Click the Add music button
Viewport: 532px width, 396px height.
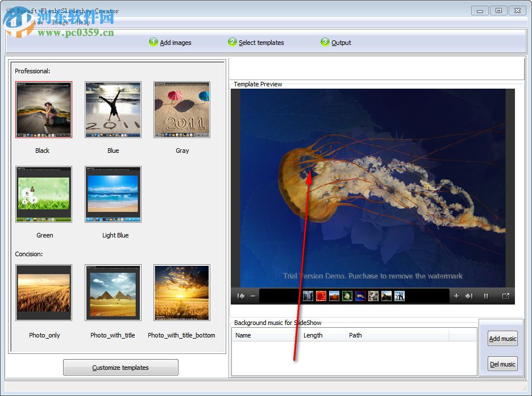[502, 338]
